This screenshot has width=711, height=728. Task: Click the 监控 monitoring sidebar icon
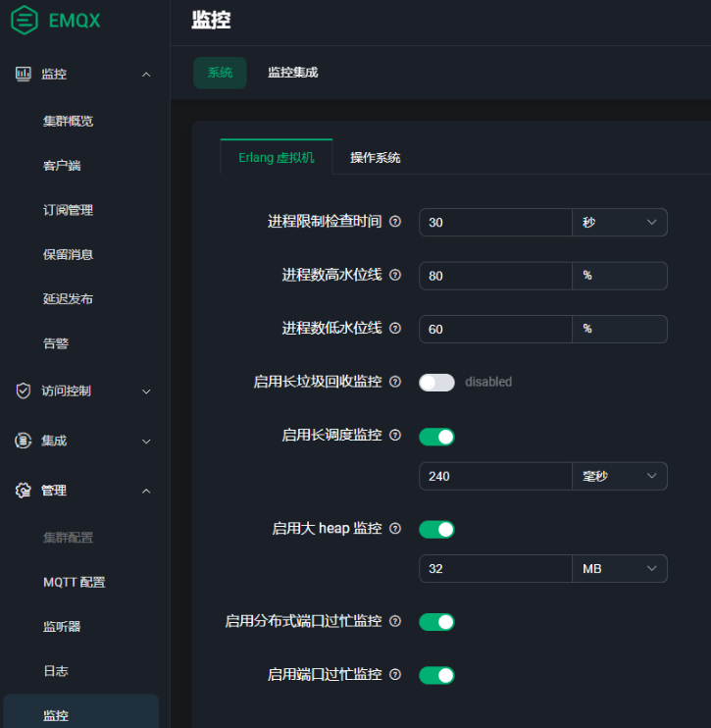[x=24, y=74]
